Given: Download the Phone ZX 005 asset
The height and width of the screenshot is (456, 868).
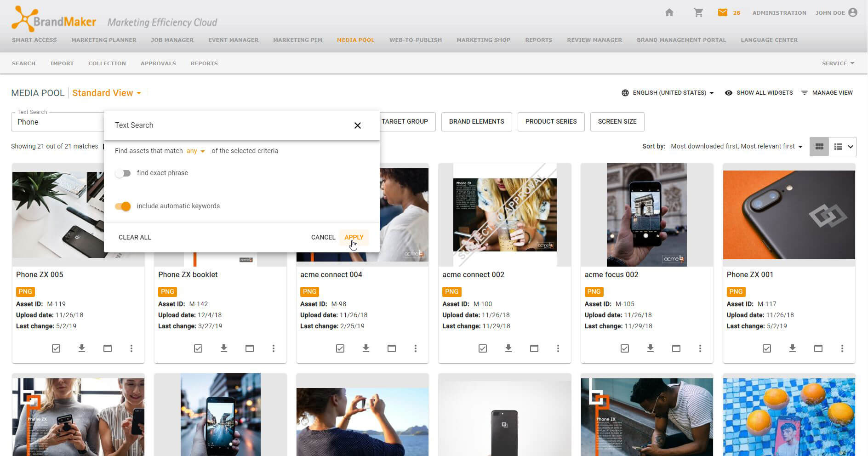Looking at the screenshot, I should pos(82,348).
